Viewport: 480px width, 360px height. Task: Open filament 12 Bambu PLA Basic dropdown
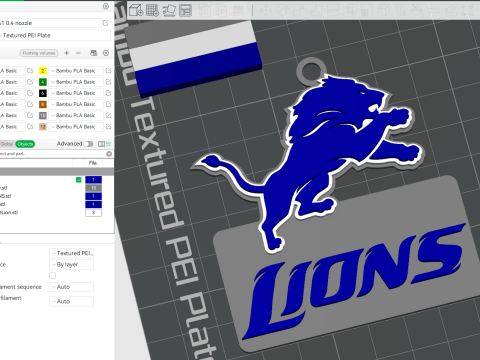[x=76, y=127]
